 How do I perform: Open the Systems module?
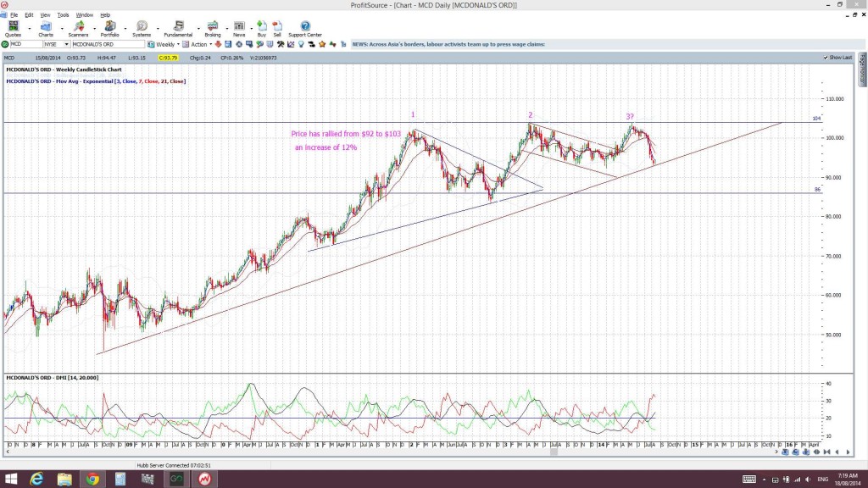[142, 29]
